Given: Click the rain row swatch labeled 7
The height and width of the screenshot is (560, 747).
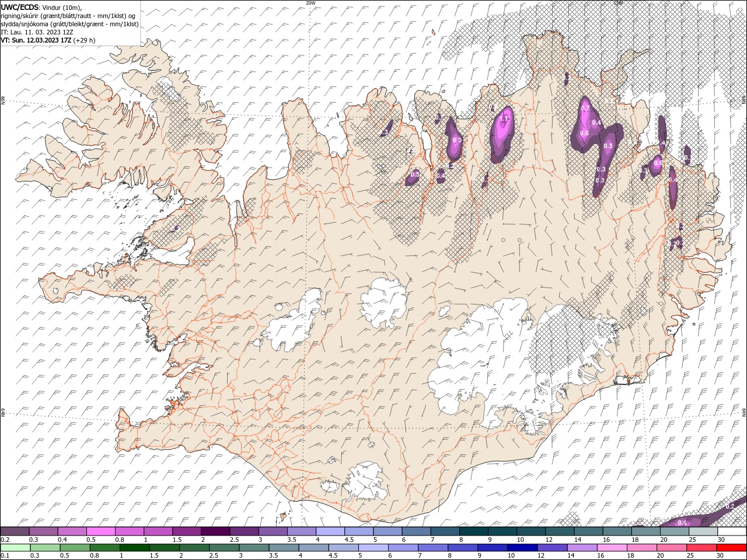Looking at the screenshot, I should pyautogui.click(x=433, y=548).
